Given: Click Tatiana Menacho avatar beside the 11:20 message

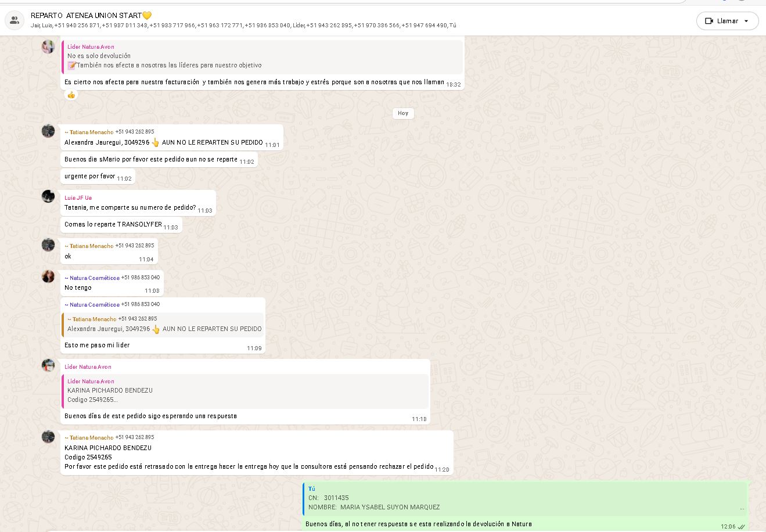Looking at the screenshot, I should [x=48, y=436].
